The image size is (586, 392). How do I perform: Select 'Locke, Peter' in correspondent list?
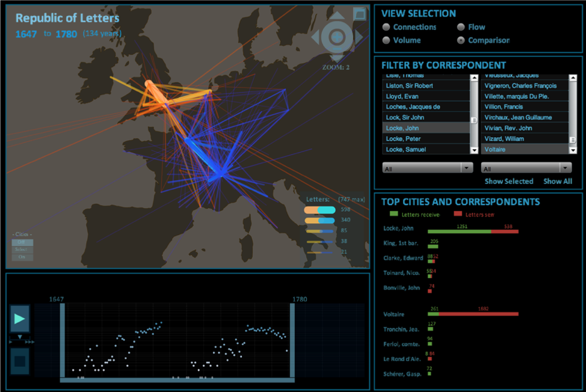[426, 139]
